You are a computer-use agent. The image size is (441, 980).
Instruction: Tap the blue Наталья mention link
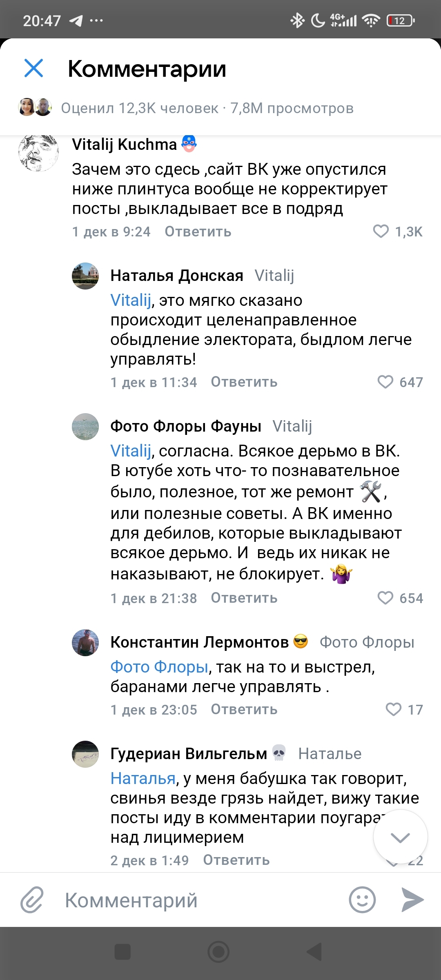(143, 779)
